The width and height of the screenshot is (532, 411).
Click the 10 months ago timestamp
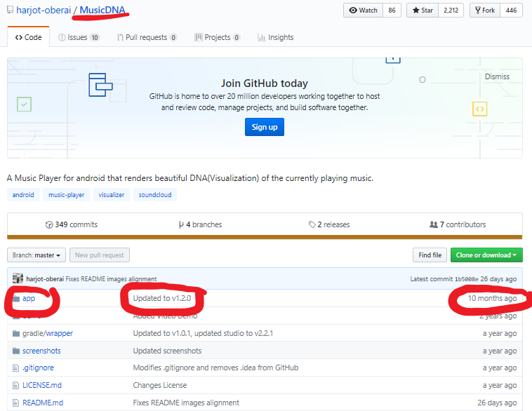pyautogui.click(x=492, y=298)
